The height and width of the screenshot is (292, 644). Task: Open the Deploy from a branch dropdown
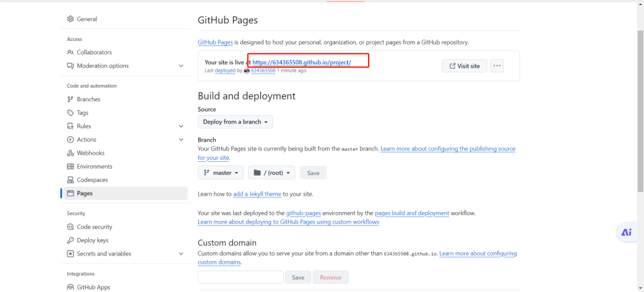click(235, 122)
